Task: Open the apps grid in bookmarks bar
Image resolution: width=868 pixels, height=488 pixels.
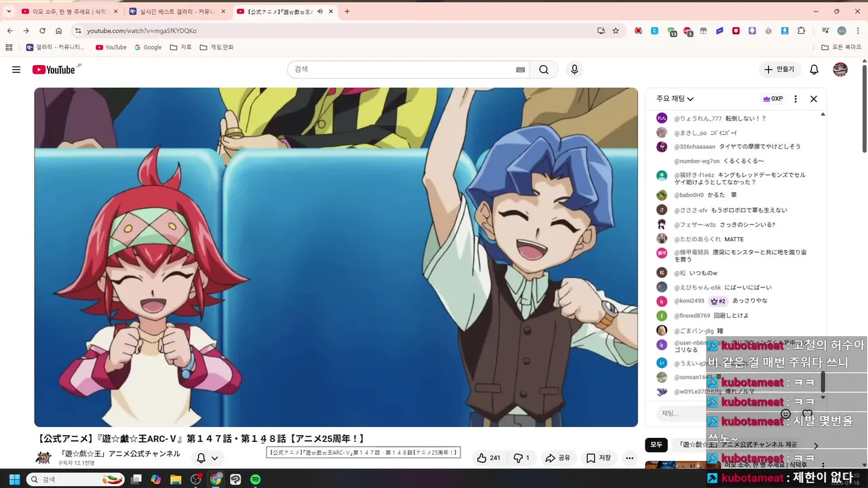Action: coord(9,47)
